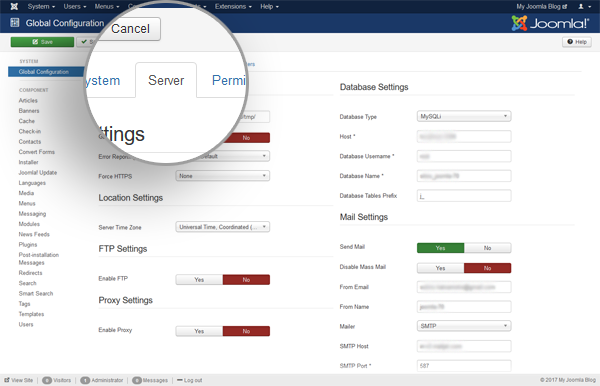The height and width of the screenshot is (386, 600).
Task: Click the Visitors counter badge
Action: click(x=47, y=380)
